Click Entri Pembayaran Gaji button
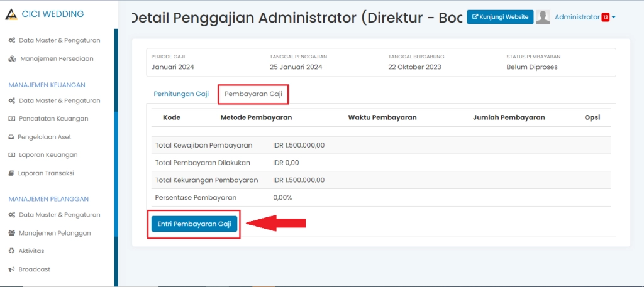The height and width of the screenshot is (287, 644). pyautogui.click(x=194, y=224)
